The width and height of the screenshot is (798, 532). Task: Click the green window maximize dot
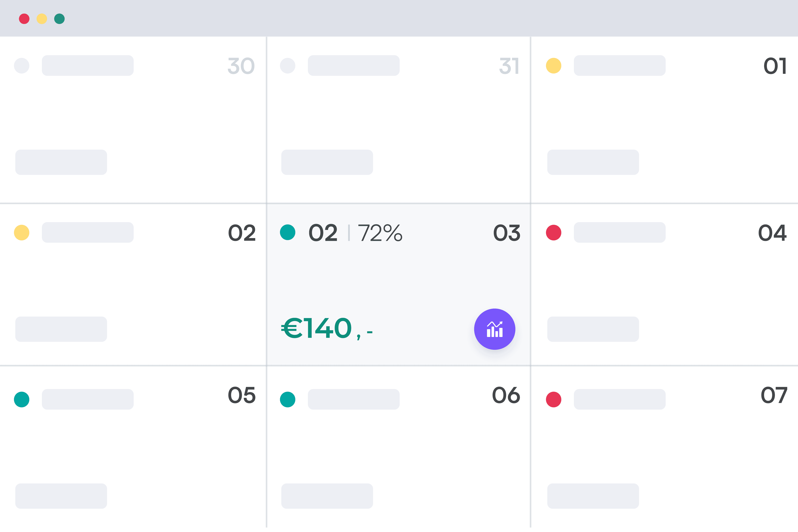pos(59,19)
